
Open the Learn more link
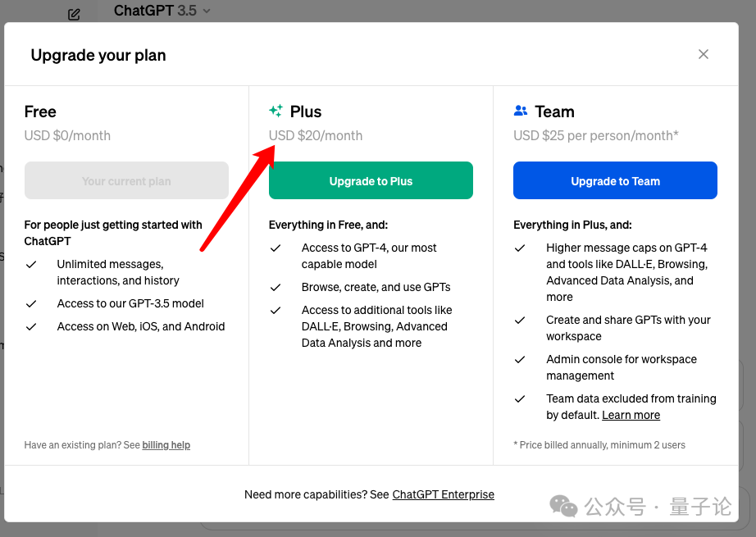[631, 415]
